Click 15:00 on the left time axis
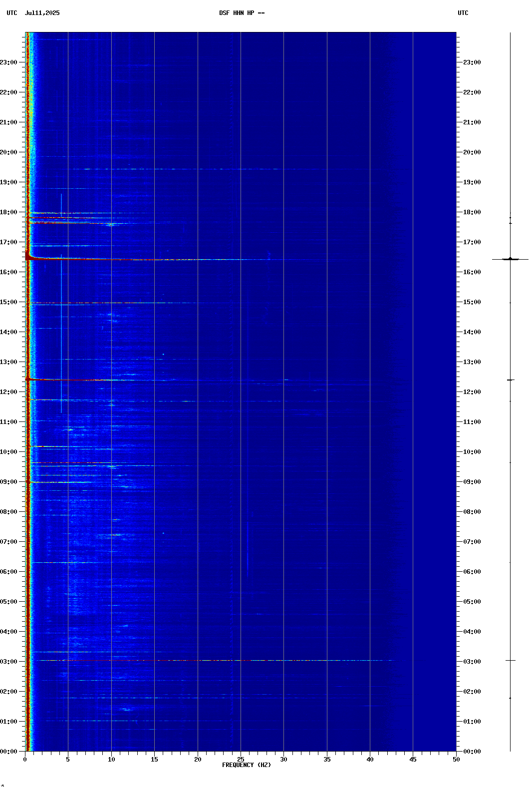Screen dimensions: 532x791 point(8,302)
